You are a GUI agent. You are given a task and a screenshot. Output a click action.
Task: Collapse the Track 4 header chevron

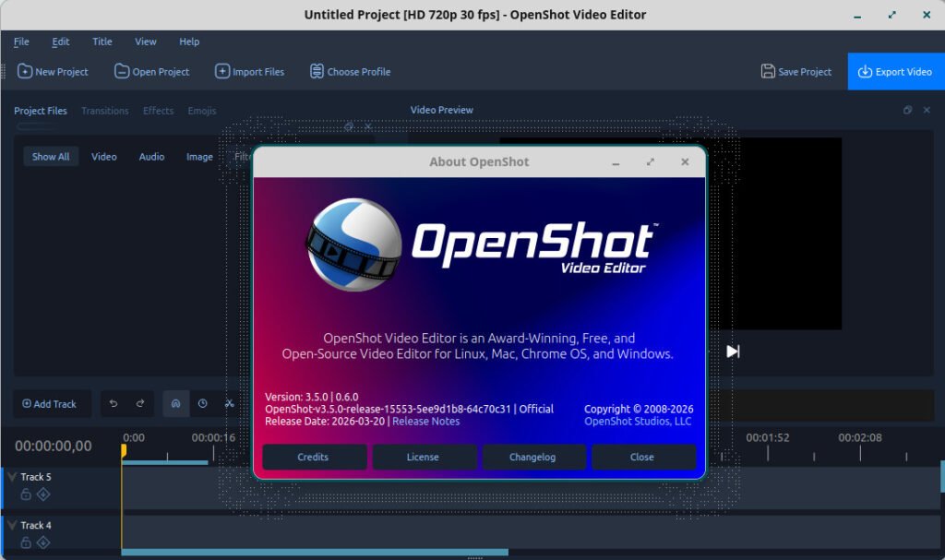[10, 525]
